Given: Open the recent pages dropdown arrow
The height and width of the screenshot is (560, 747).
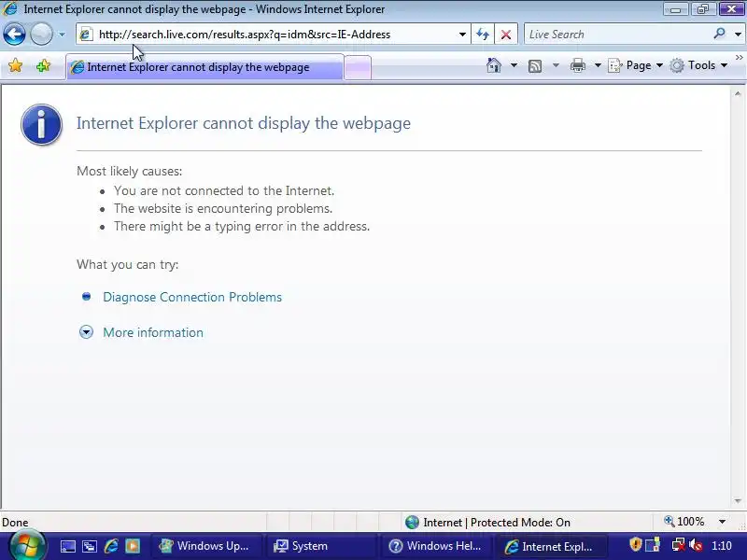Looking at the screenshot, I should coord(62,35).
